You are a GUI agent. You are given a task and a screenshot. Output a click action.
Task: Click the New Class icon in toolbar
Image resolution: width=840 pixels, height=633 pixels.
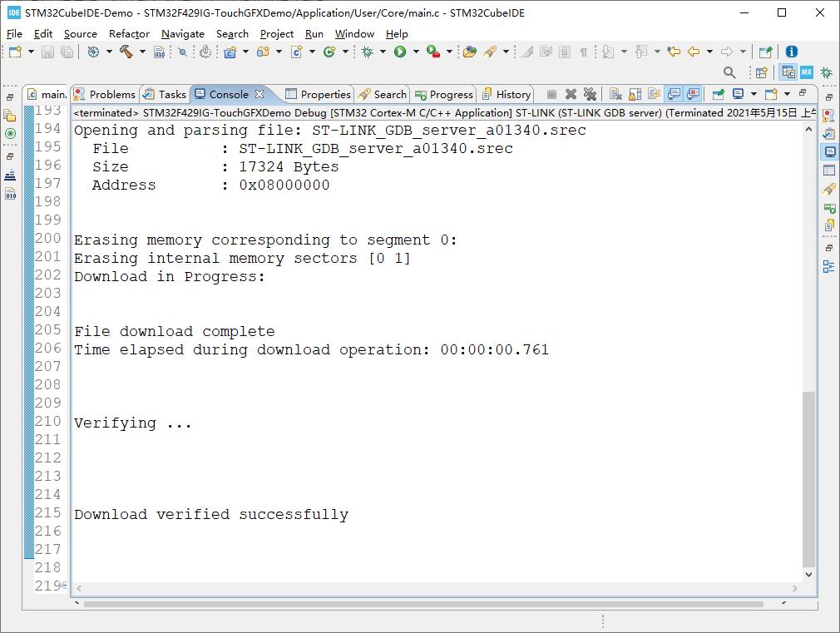(329, 52)
